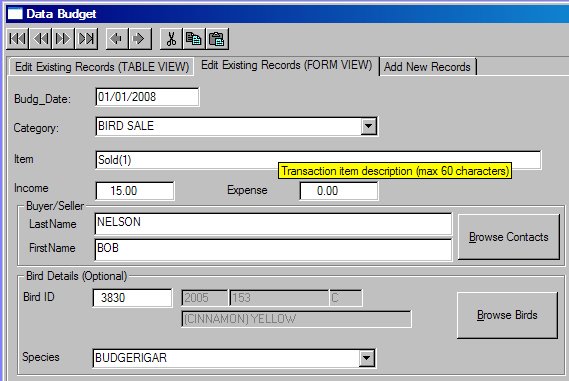Viewport: 569px width, 381px height.
Task: Click the Item field containing Sold(1)
Action: (x=318, y=160)
